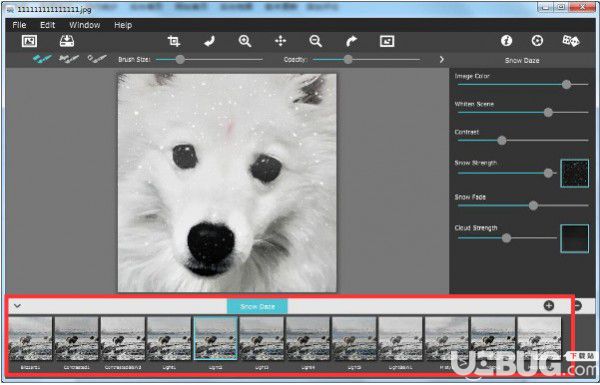Add a preset with plus icon
600x385 pixels.
549,305
